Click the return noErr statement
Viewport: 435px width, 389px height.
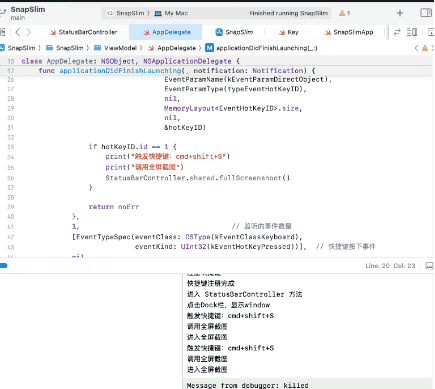point(114,207)
